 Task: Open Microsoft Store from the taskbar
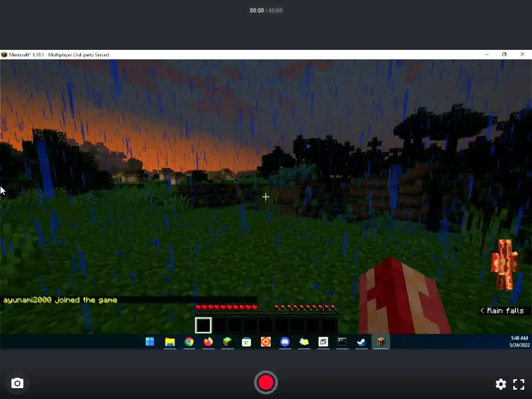(x=246, y=342)
